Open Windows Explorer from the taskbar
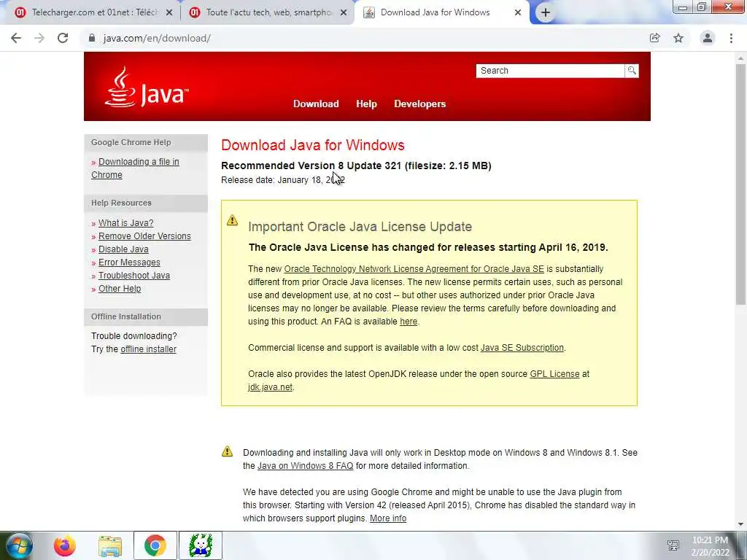This screenshot has width=747, height=560. point(110,545)
